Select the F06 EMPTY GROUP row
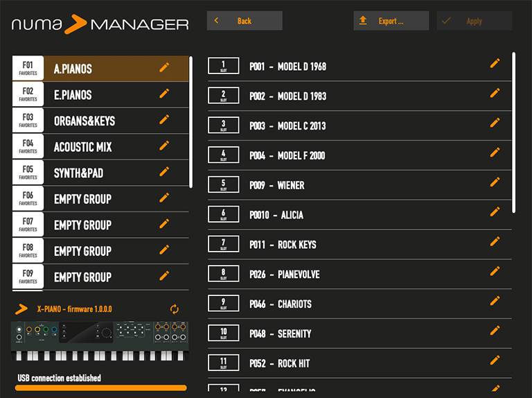 tap(100, 199)
